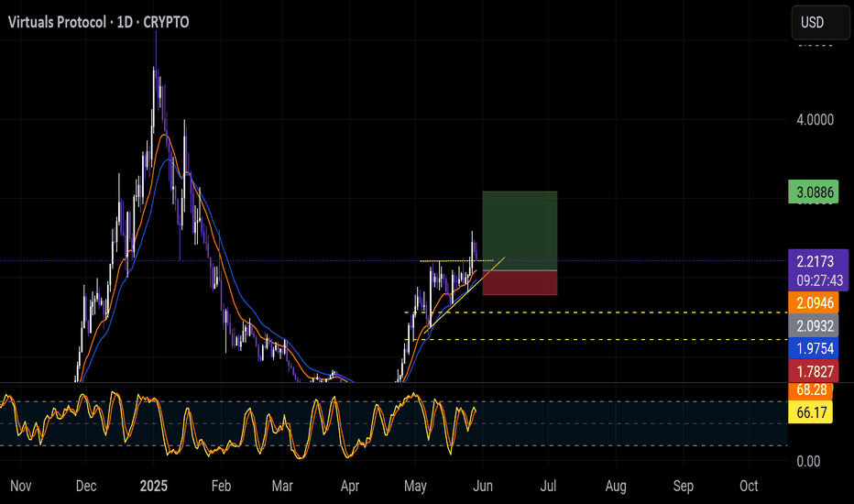Click the 0.00 value on the oscillator scale

tap(806, 461)
